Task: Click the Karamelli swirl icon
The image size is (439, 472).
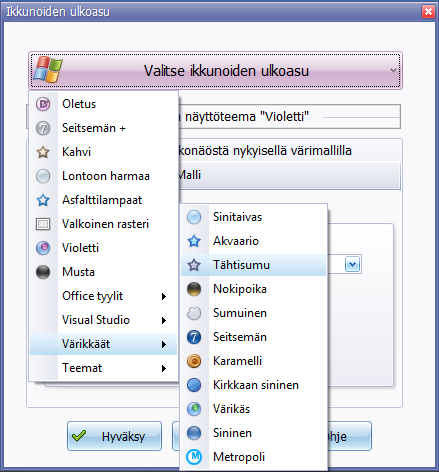Action: tap(194, 361)
